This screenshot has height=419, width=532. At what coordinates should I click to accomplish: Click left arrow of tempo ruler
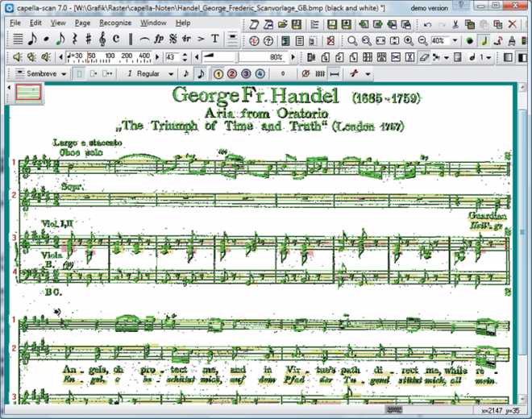tap(60, 57)
